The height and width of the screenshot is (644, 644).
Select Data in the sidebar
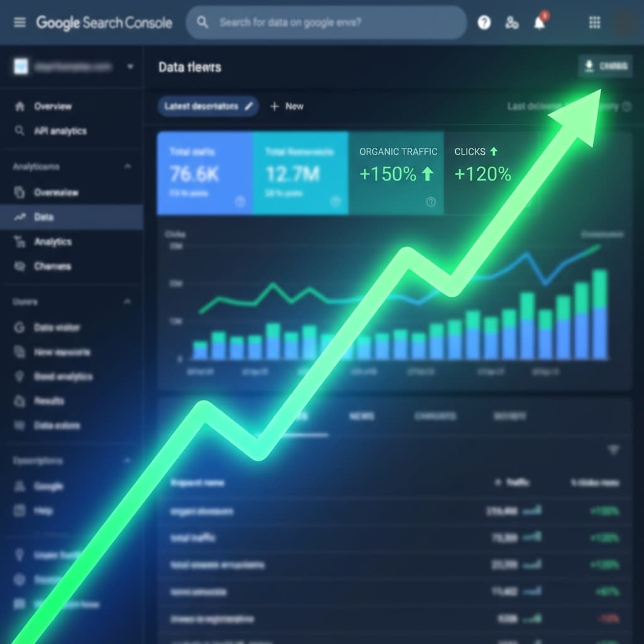[44, 217]
